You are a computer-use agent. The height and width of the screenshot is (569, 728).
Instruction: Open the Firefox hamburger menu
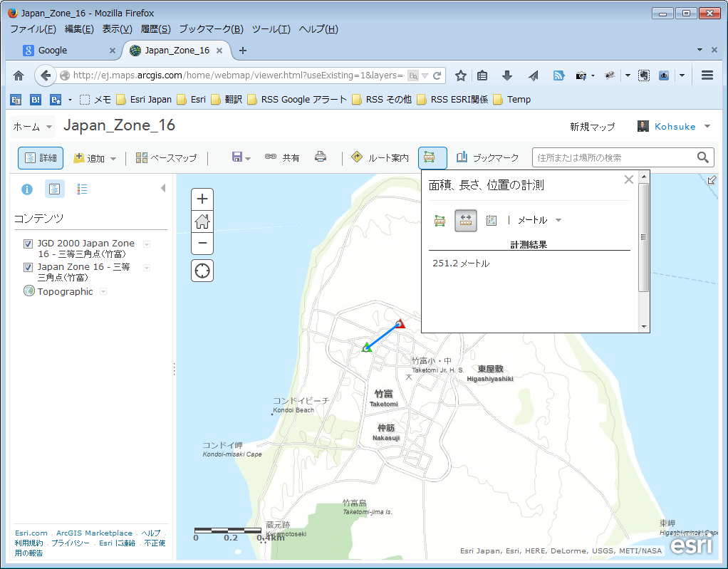coord(707,75)
